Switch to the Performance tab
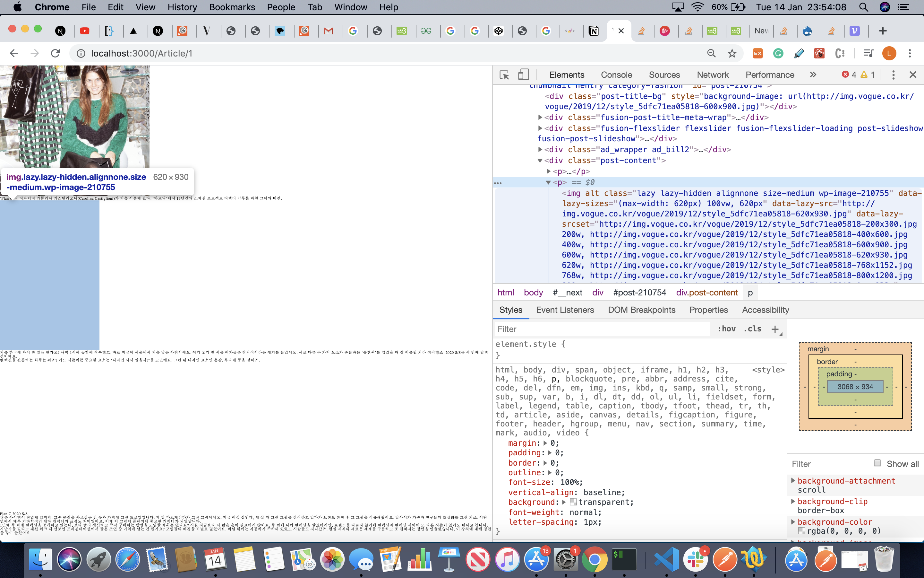This screenshot has height=578, width=924. pos(770,75)
